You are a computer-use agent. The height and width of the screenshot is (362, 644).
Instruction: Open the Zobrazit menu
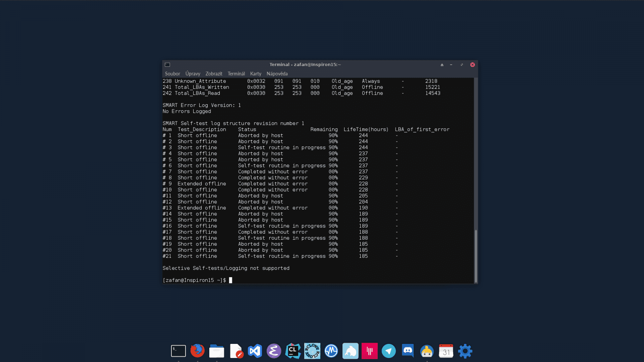coord(214,74)
